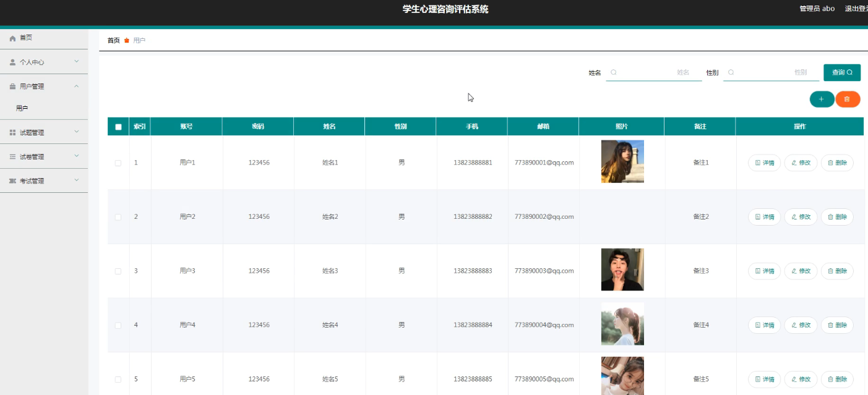Check the row checkbox for 用户1
Image resolution: width=868 pixels, height=395 pixels.
pos(118,163)
